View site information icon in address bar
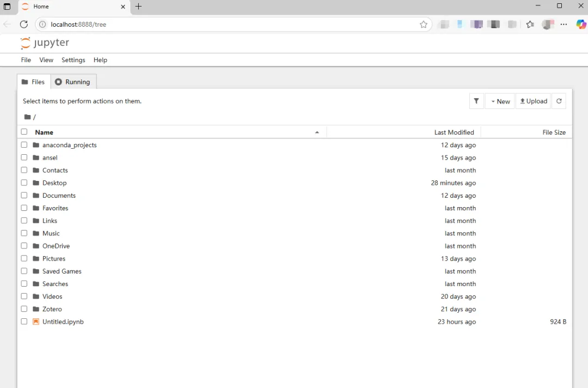The height and width of the screenshot is (388, 588). (x=43, y=25)
